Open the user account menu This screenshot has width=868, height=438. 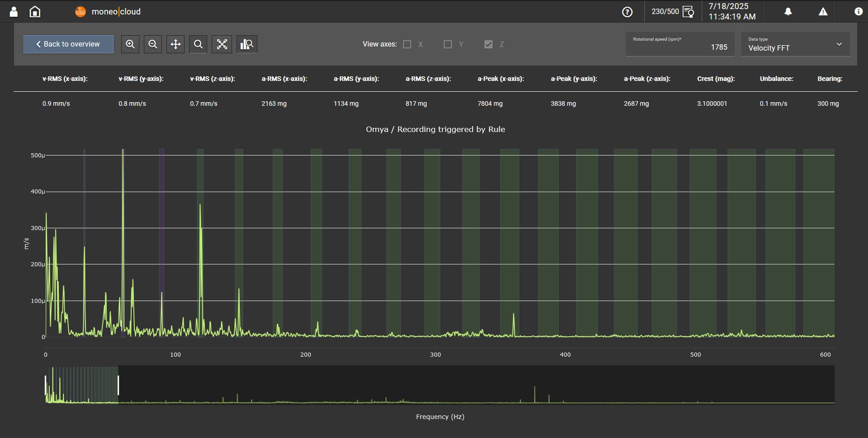click(13, 11)
